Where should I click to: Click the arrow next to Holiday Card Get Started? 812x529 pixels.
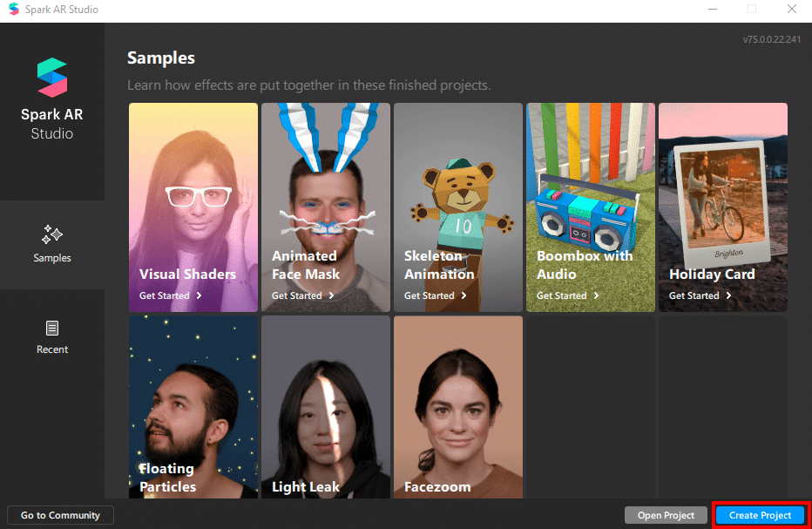728,295
